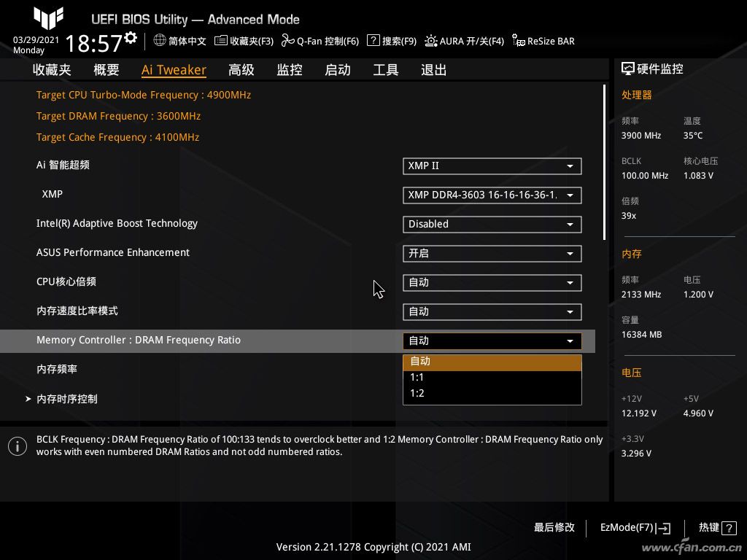Screen dimensions: 747x560
Task: Click the TUF logo
Action: coord(49,17)
